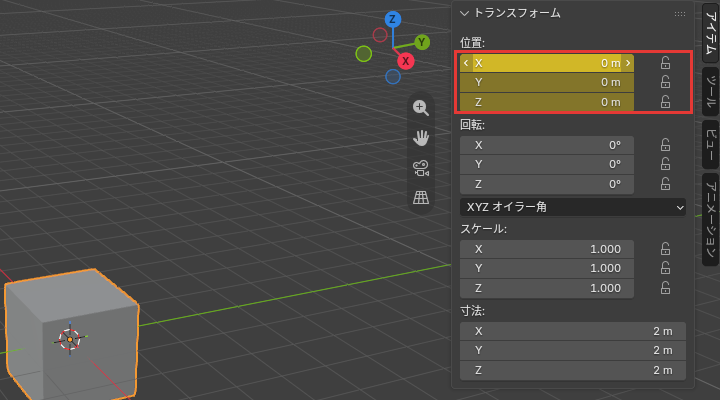
Task: Lock the location X value
Action: 665,63
